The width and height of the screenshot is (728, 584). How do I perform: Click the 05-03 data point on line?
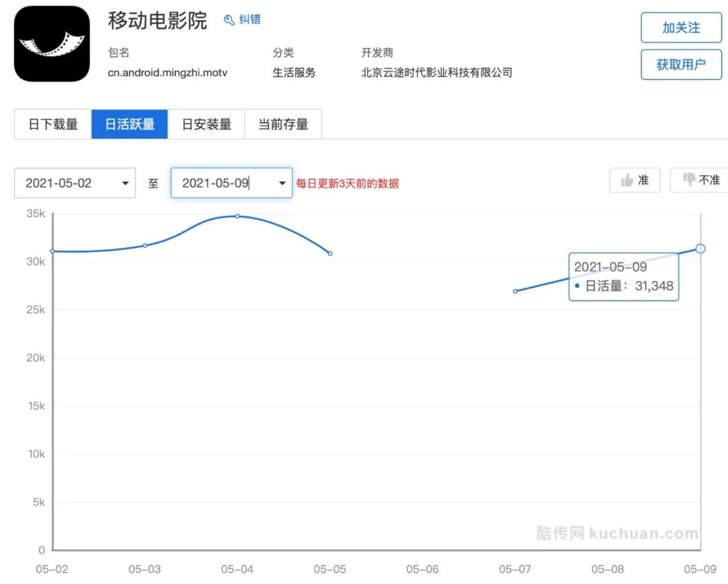coord(145,245)
